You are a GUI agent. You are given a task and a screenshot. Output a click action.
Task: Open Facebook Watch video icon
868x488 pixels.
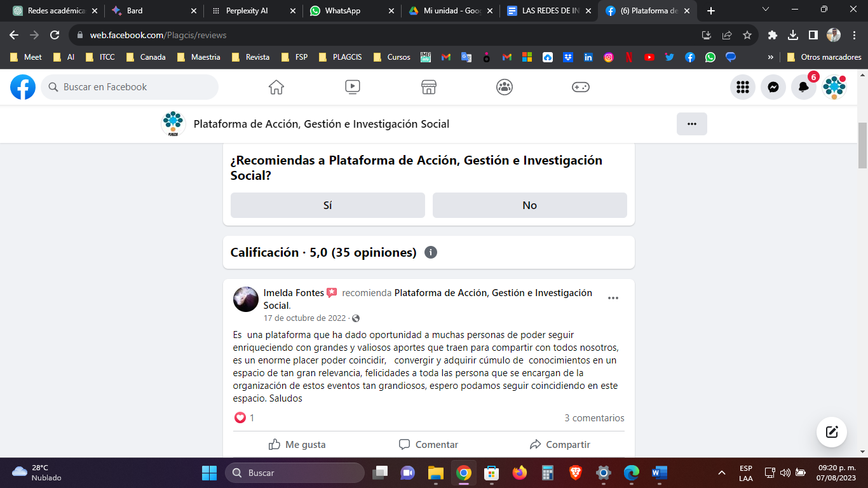pos(353,87)
